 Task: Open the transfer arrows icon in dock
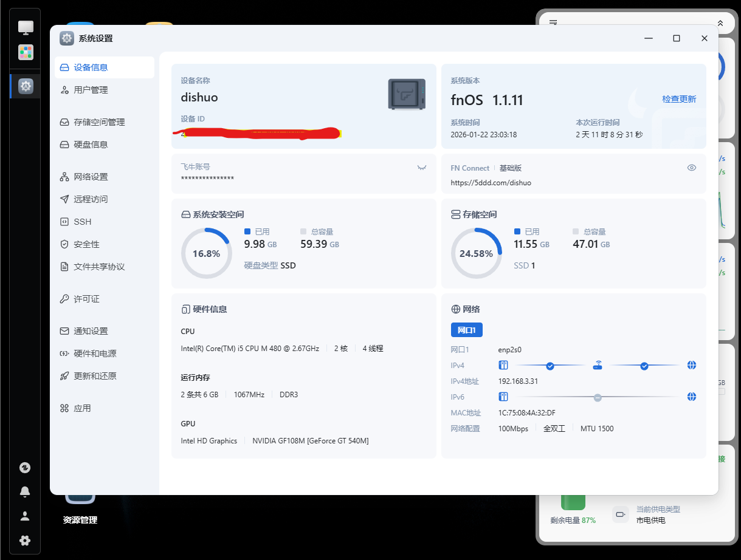(x=25, y=468)
